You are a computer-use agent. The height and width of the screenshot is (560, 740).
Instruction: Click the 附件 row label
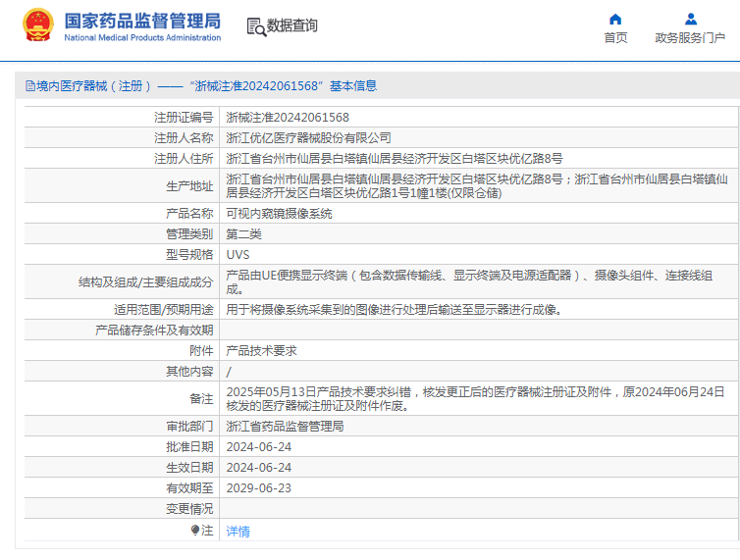pos(201,350)
